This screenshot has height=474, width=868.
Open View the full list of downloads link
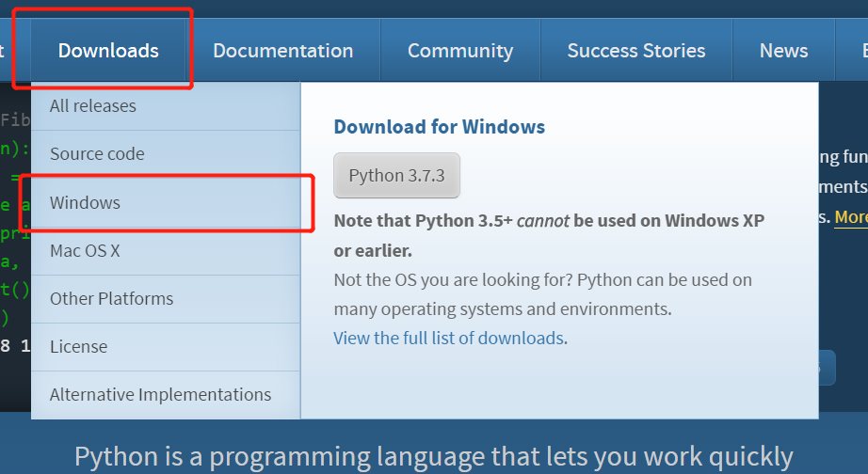[x=449, y=338]
